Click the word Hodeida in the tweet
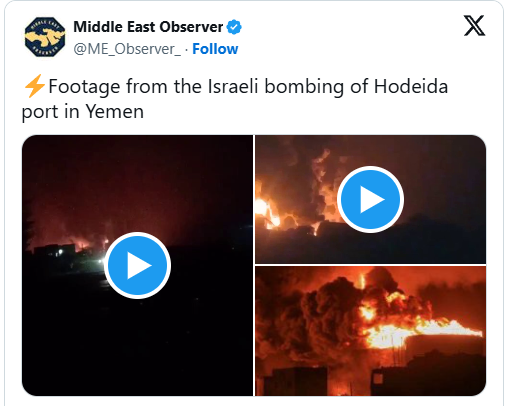 click(x=411, y=86)
